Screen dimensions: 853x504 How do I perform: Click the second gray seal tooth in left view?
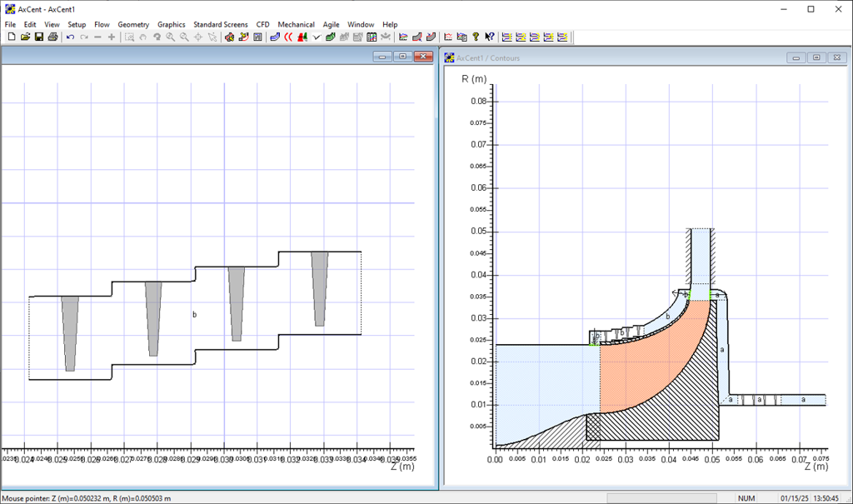153,319
